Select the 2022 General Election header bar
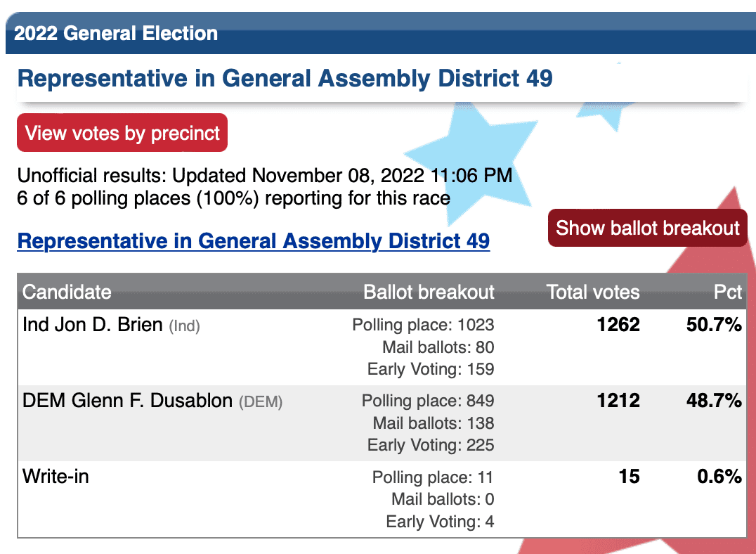 pyautogui.click(x=381, y=33)
